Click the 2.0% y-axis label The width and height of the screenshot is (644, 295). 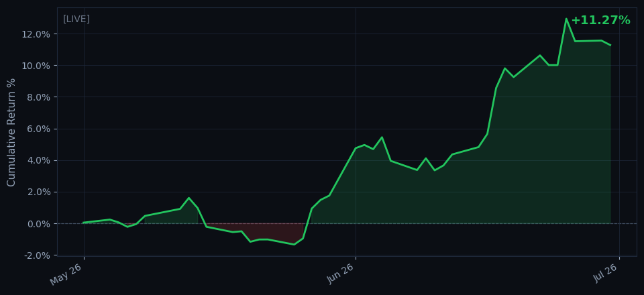click(x=39, y=192)
